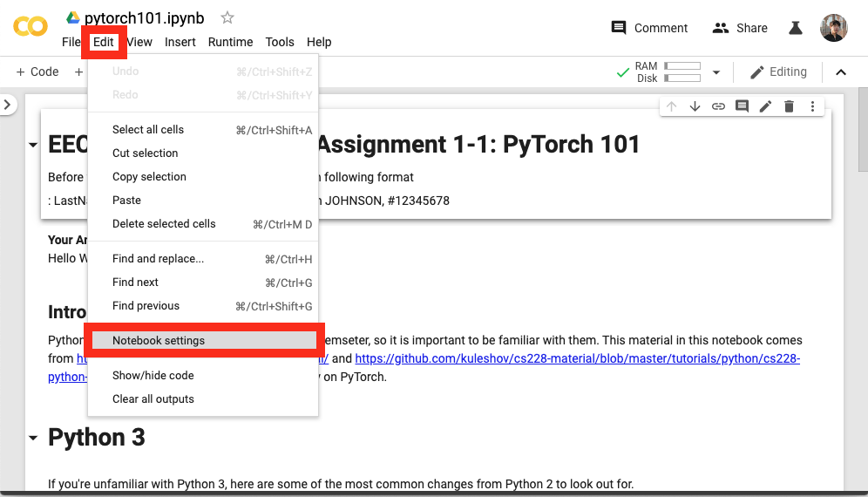
Task: Add a new Code cell
Action: [x=37, y=72]
